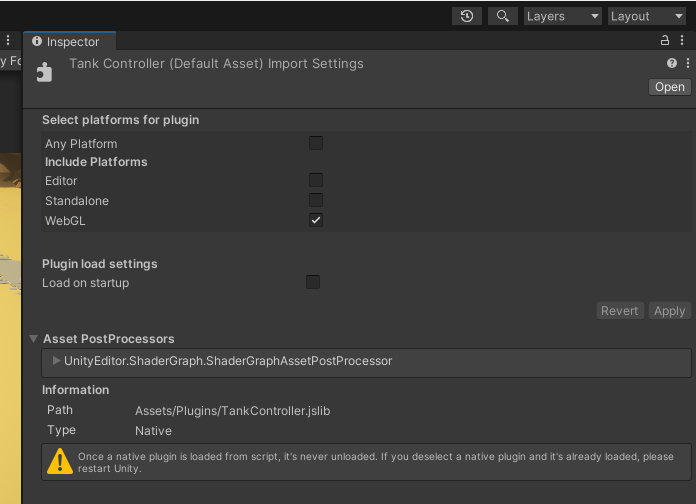Select the Inspector tab
Image resolution: width=696 pixels, height=504 pixels.
pos(69,42)
